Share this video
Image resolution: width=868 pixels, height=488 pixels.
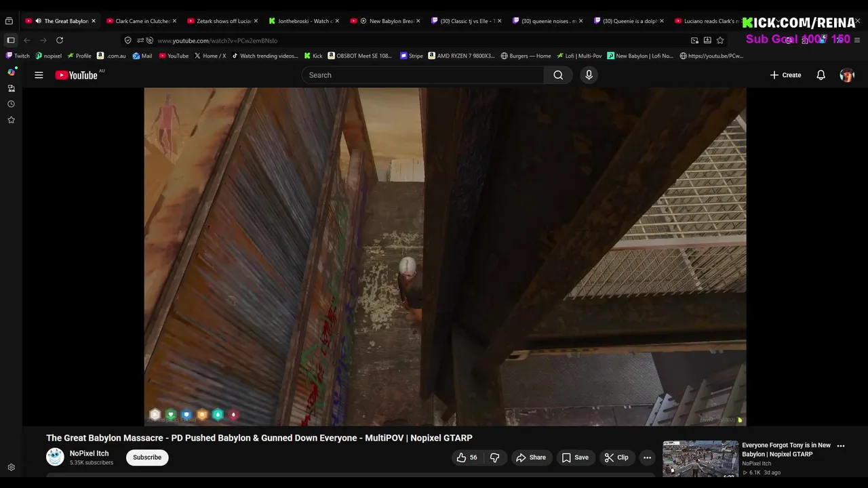pyautogui.click(x=531, y=457)
